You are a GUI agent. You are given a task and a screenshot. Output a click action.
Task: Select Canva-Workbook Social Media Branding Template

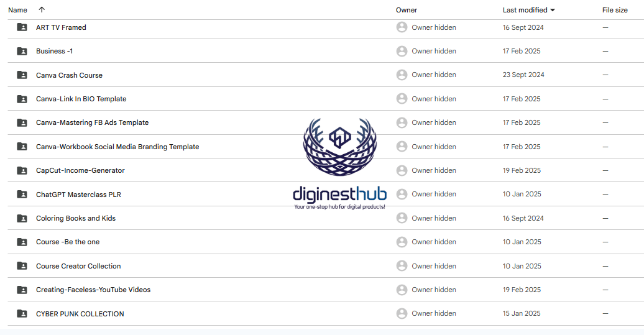(x=117, y=147)
